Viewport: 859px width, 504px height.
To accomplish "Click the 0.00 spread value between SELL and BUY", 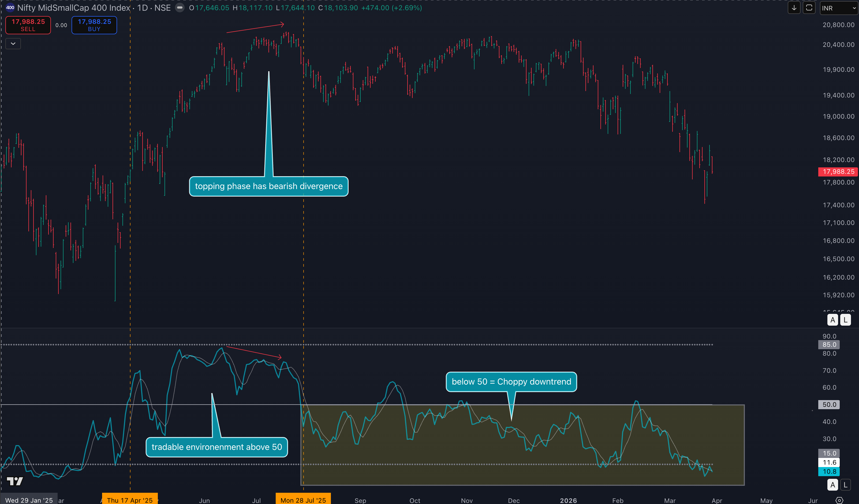I will (x=61, y=25).
